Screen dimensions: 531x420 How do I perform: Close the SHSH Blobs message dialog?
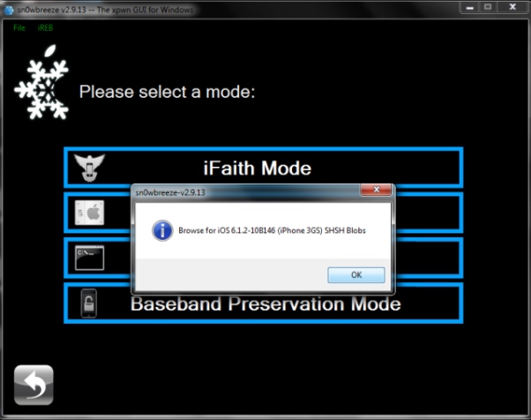(377, 190)
